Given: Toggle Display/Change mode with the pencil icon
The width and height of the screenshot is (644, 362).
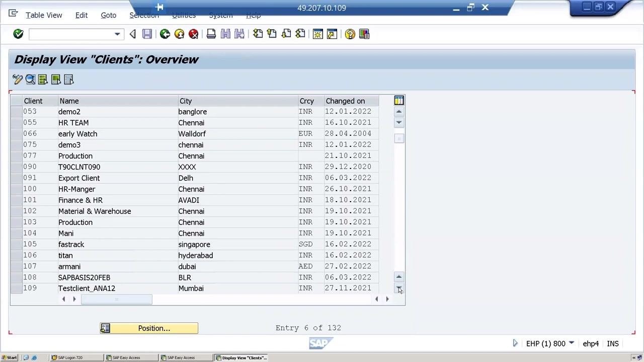Looking at the screenshot, I should pyautogui.click(x=18, y=79).
